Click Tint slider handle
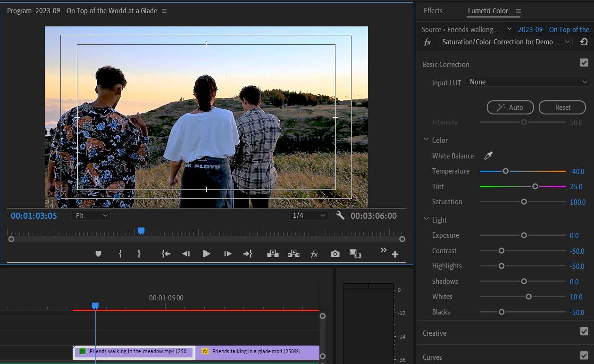 (x=535, y=186)
